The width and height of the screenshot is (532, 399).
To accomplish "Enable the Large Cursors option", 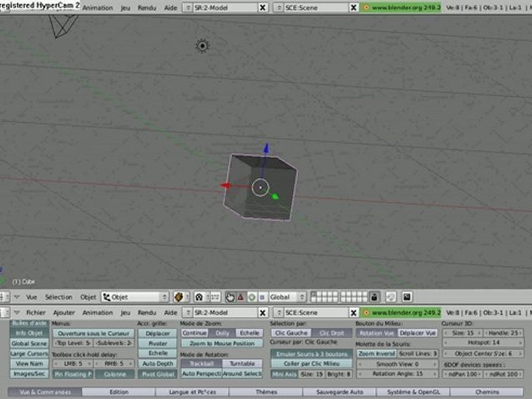I will (x=29, y=354).
